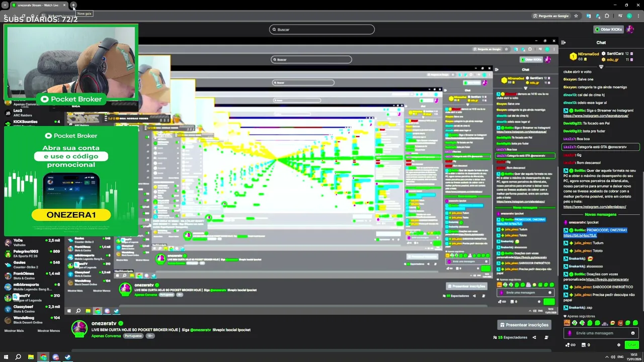Image resolution: width=644 pixels, height=362 pixels.
Task: Open KICKBounties channel in sidebar
Action: [x=32, y=123]
